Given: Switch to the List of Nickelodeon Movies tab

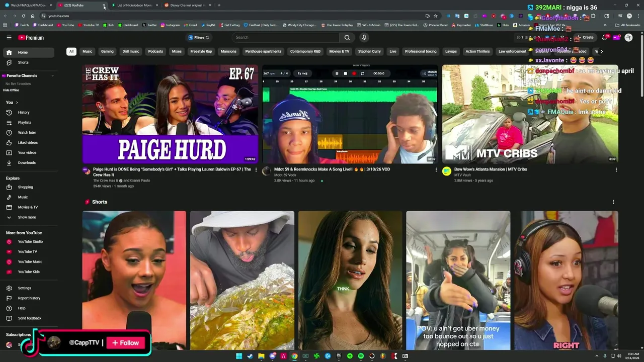Looking at the screenshot, I should pos(134,5).
